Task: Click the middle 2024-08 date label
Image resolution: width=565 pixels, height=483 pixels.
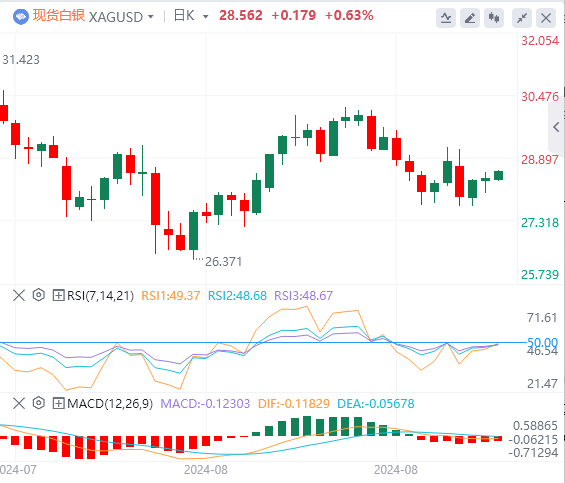Action: coord(206,470)
